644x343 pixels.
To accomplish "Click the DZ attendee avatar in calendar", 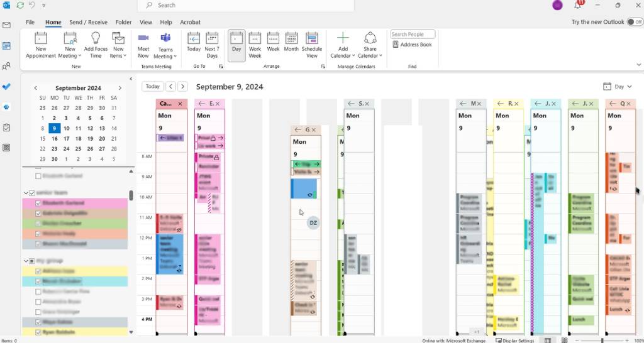I will click(x=313, y=223).
